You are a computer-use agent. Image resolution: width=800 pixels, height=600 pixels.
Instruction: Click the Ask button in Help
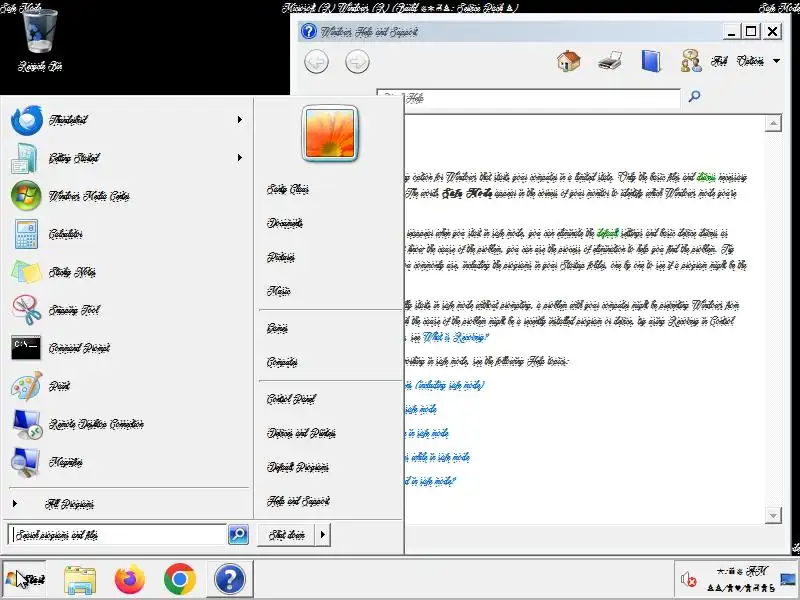(719, 61)
